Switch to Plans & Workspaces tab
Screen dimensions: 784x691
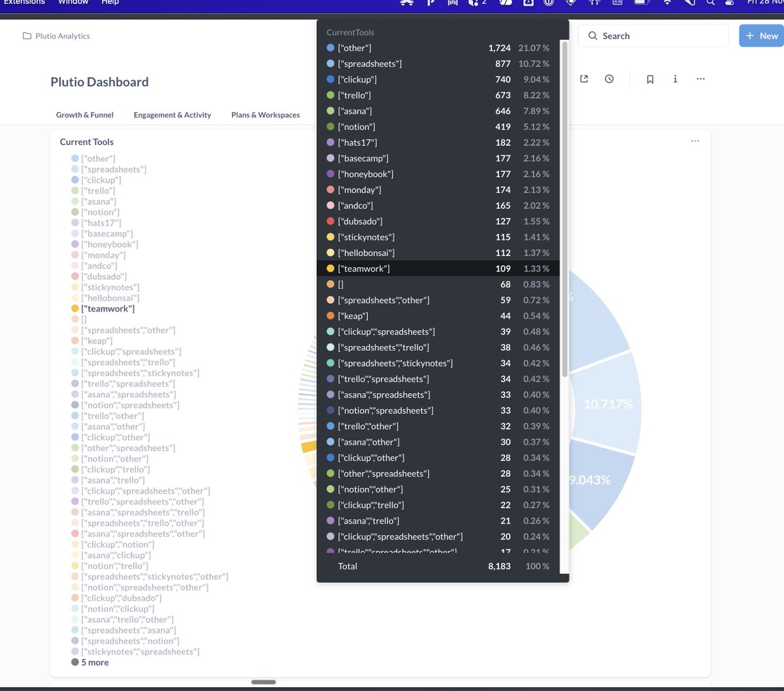tap(266, 115)
